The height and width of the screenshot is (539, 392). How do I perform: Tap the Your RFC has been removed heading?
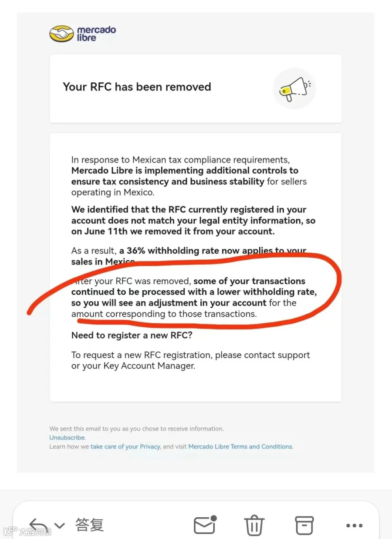(137, 87)
